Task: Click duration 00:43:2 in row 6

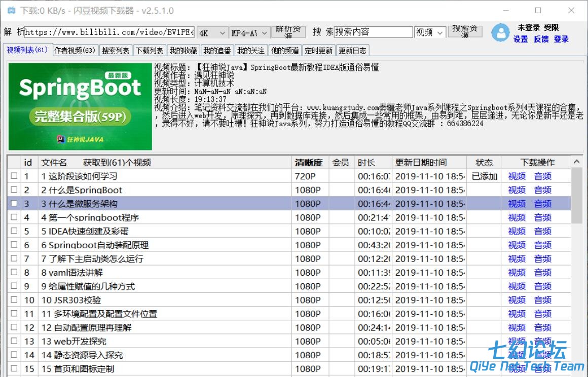Action: coord(374,245)
